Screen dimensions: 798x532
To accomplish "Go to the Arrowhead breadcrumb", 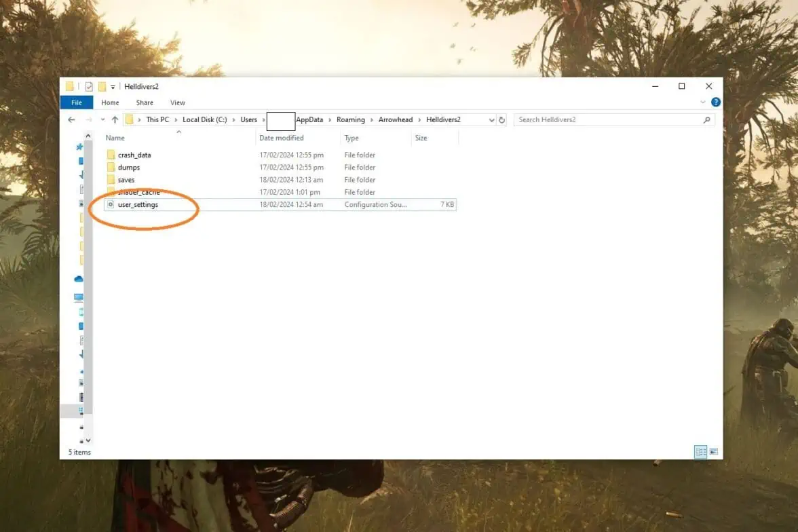I will pos(396,119).
